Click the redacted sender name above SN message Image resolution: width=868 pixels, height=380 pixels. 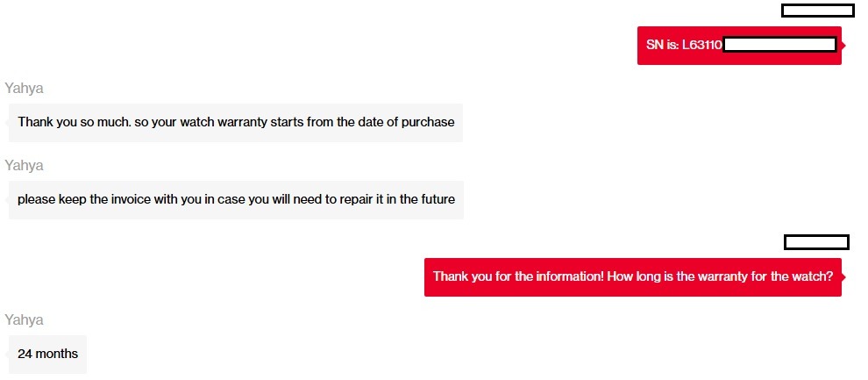[817, 11]
